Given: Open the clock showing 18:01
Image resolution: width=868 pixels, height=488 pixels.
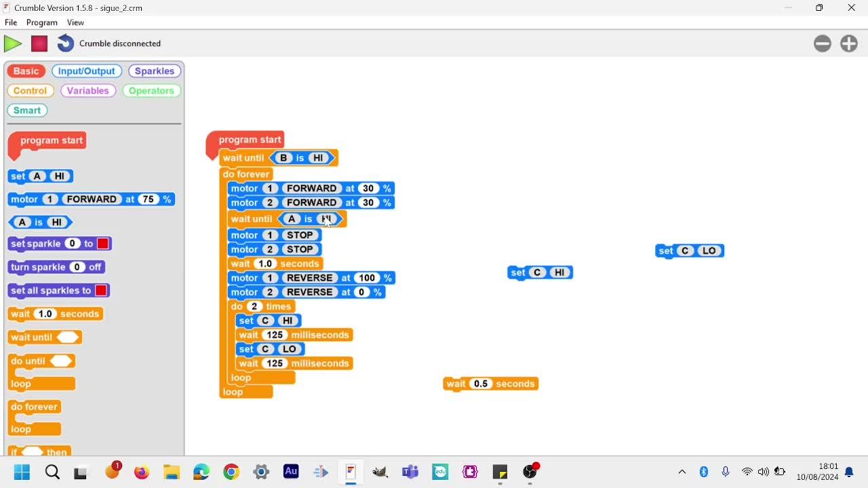Looking at the screenshot, I should (x=818, y=472).
